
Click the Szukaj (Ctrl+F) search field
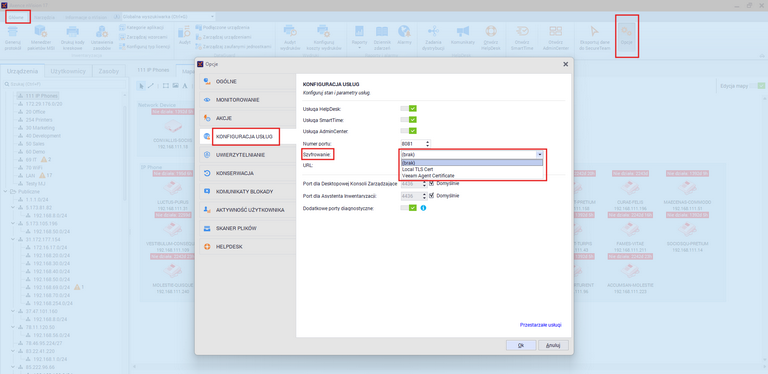click(64, 84)
